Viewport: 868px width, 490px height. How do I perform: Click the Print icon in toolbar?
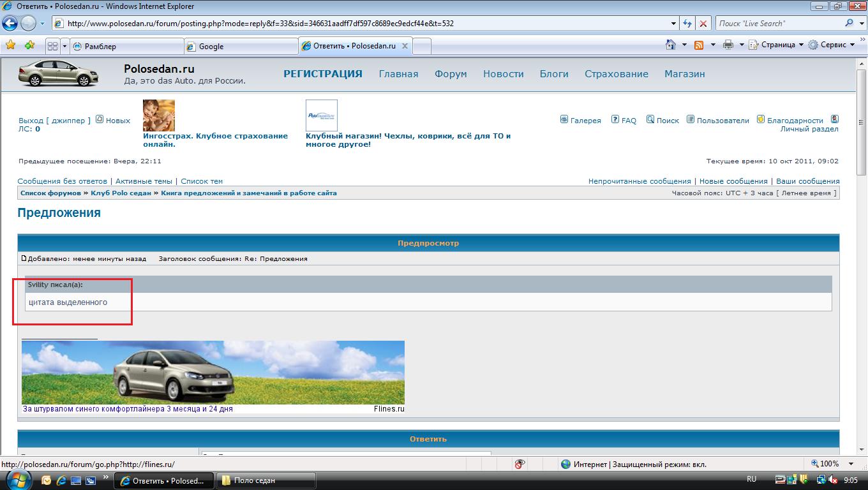click(728, 45)
